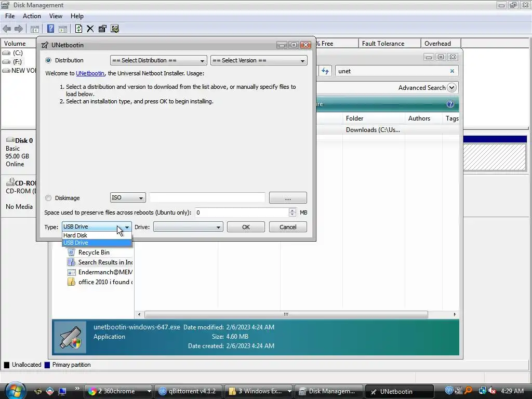532x399 pixels.
Task: Open the blue Help icon in toolbar
Action: tap(50, 29)
